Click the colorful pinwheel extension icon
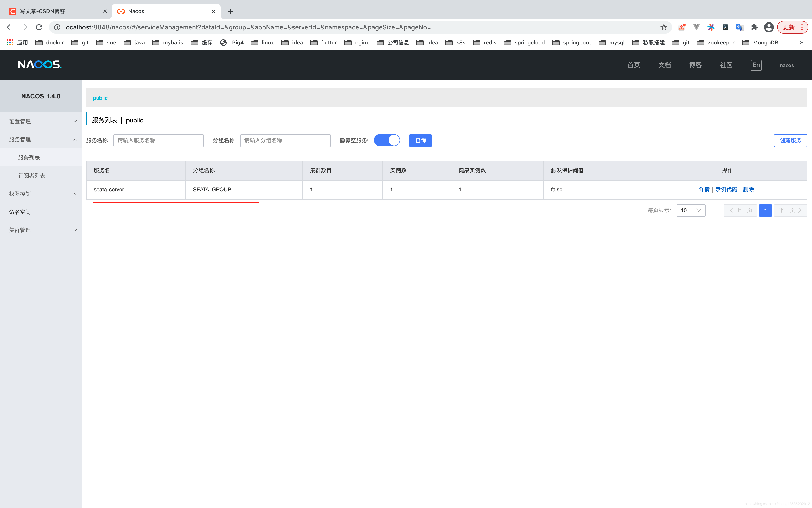This screenshot has width=812, height=508. pos(711,27)
